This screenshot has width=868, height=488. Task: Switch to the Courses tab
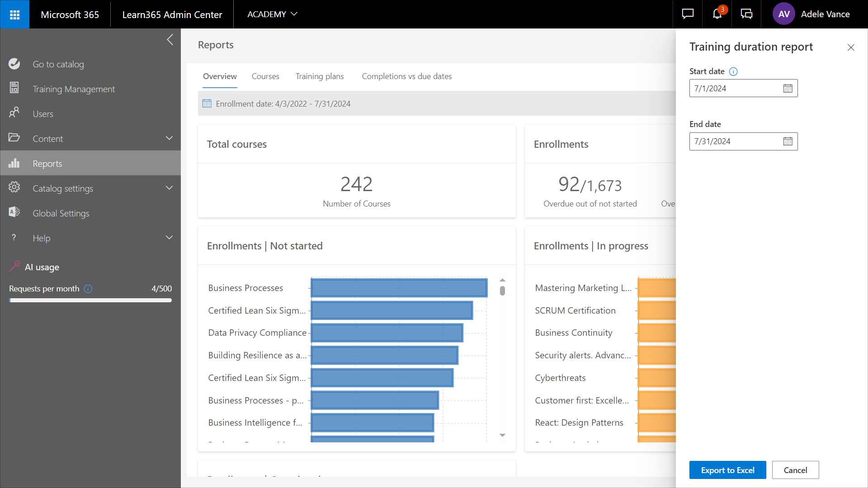265,76
